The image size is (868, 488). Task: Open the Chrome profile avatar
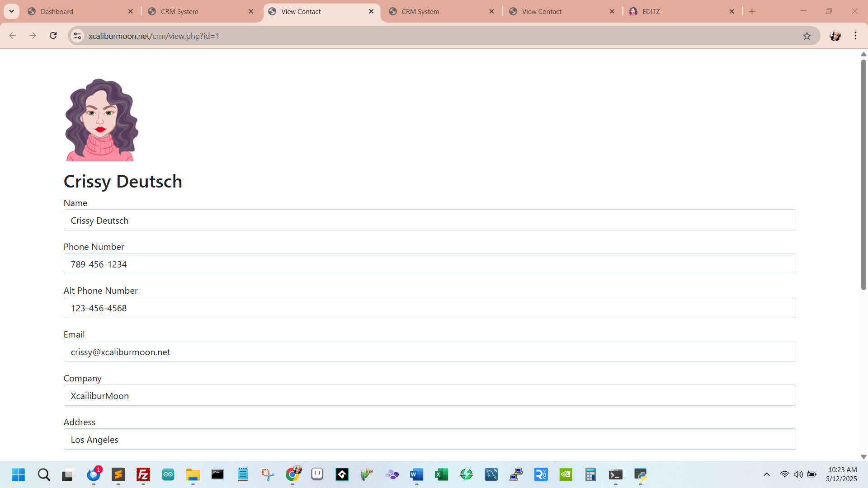tap(835, 36)
